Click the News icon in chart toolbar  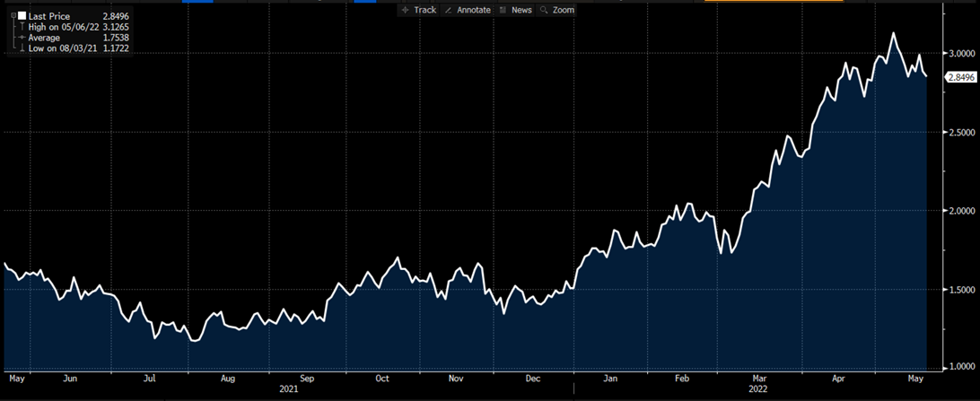point(503,10)
